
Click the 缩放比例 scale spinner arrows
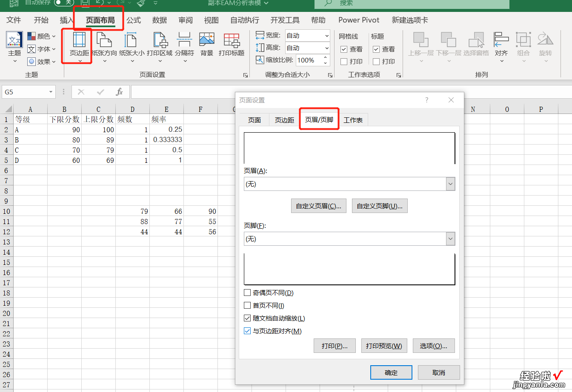point(326,60)
